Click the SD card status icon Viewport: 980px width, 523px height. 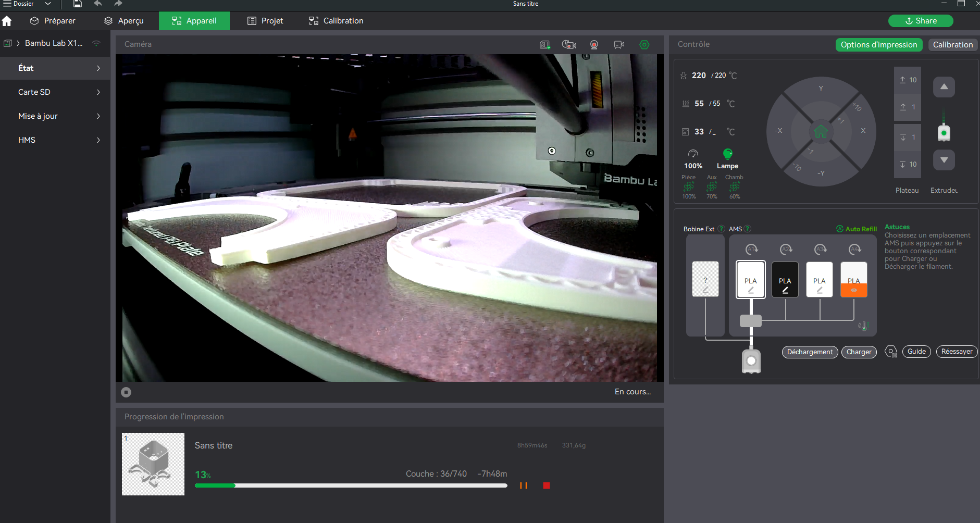coord(544,45)
